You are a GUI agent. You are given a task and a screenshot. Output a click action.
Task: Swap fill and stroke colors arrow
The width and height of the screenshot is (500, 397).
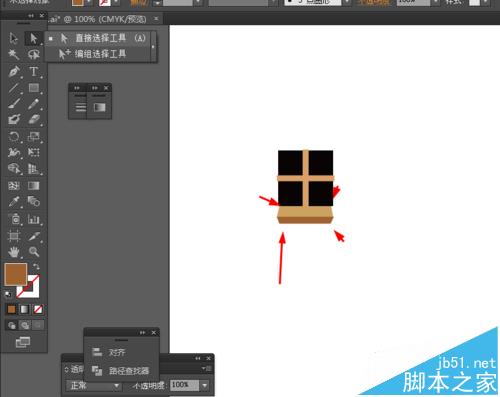[x=36, y=267]
